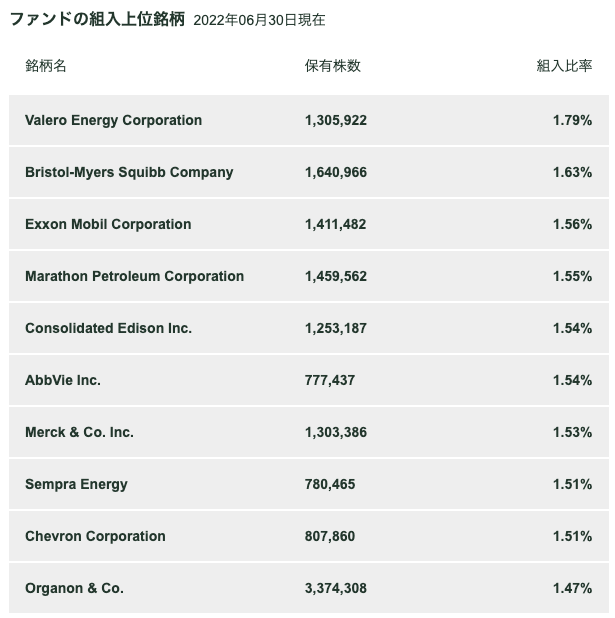The height and width of the screenshot is (618, 615).
Task: Click the 組入比率 column header
Action: tap(564, 66)
